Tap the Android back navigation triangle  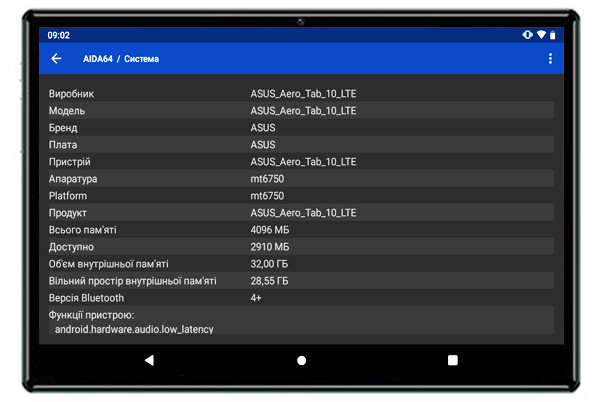coord(149,360)
